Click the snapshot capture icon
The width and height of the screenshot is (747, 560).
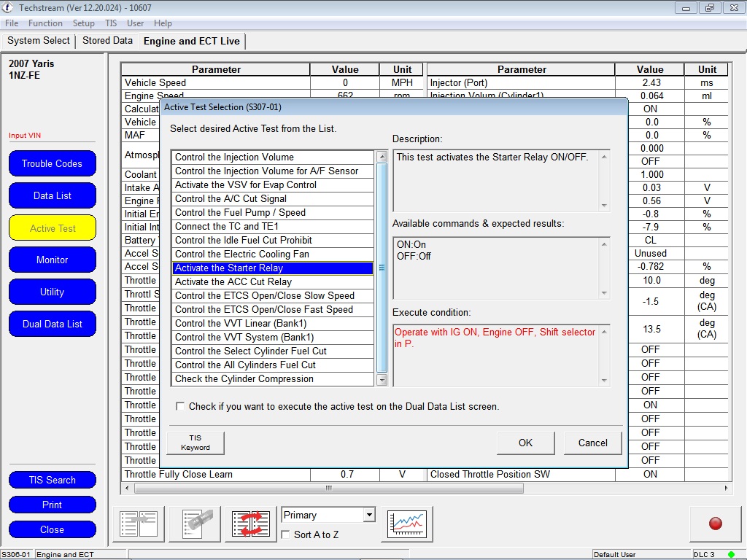[195, 522]
